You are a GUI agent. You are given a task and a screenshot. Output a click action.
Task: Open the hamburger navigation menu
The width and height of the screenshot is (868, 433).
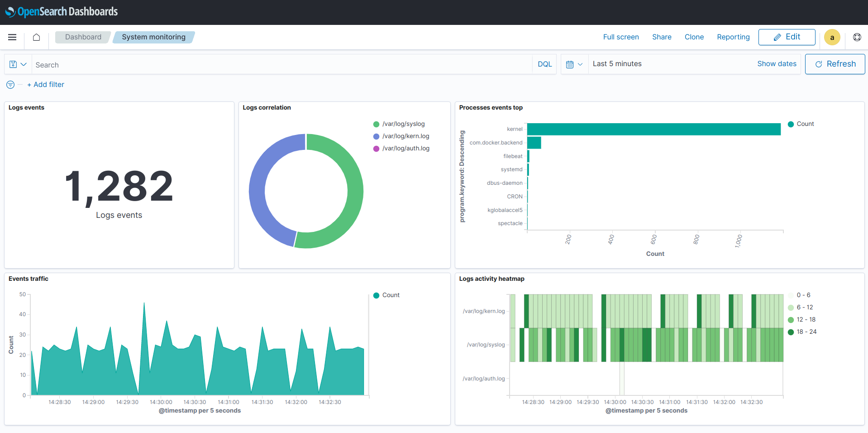pos(12,37)
